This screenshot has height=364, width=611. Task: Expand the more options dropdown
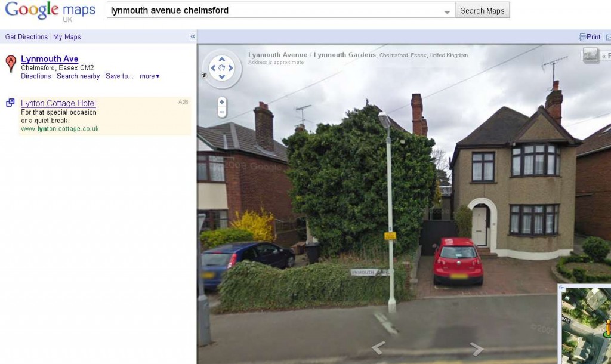tap(150, 76)
